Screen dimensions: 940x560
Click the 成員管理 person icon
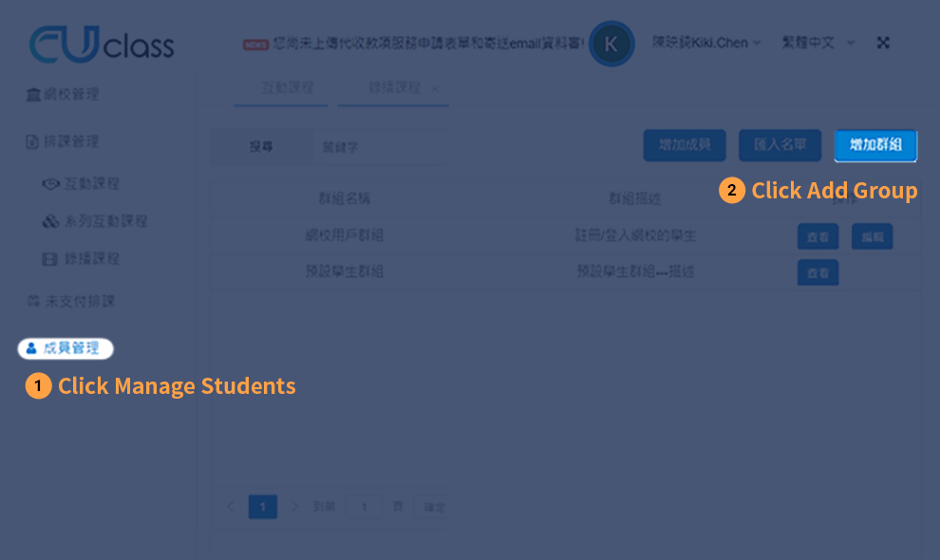click(x=31, y=348)
